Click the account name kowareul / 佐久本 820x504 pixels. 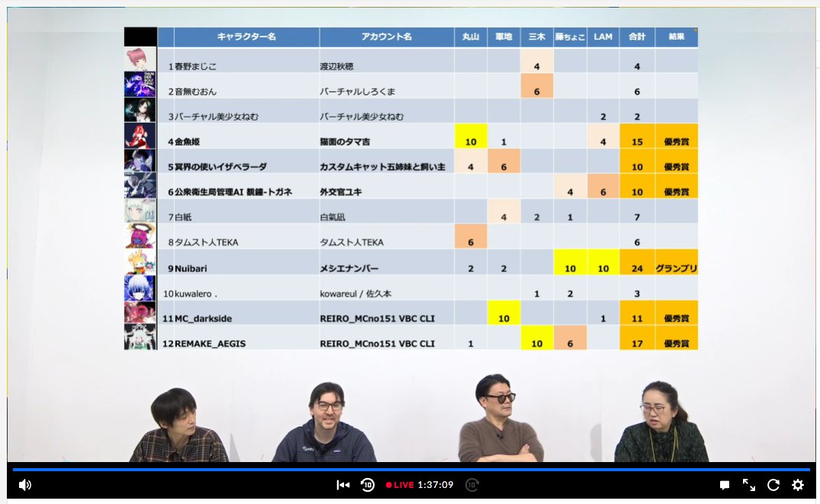(355, 294)
